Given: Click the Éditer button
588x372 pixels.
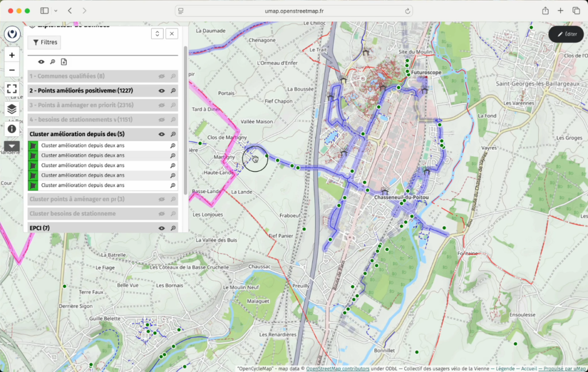Looking at the screenshot, I should tap(566, 34).
